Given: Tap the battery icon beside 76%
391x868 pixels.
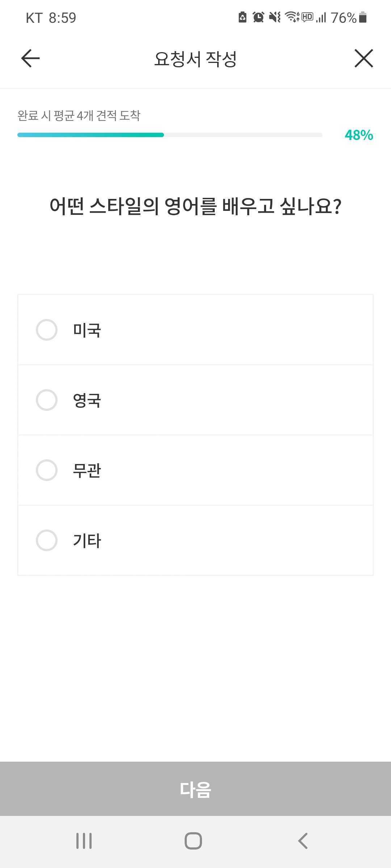Looking at the screenshot, I should pyautogui.click(x=363, y=17).
